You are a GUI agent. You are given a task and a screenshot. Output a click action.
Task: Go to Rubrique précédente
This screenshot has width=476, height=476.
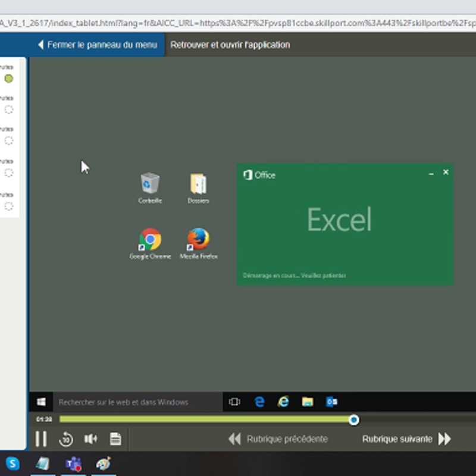(278, 439)
